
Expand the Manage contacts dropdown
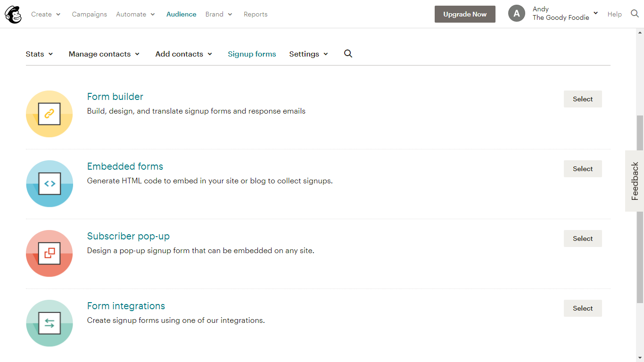(x=104, y=54)
